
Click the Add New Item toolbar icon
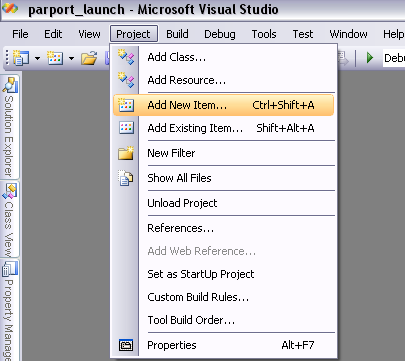coord(55,58)
